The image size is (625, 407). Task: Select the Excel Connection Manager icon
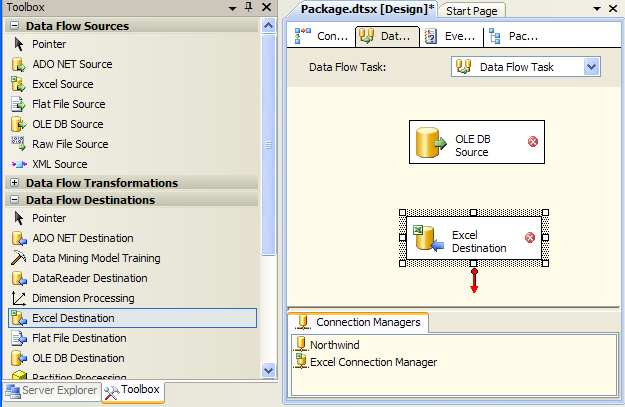point(301,361)
